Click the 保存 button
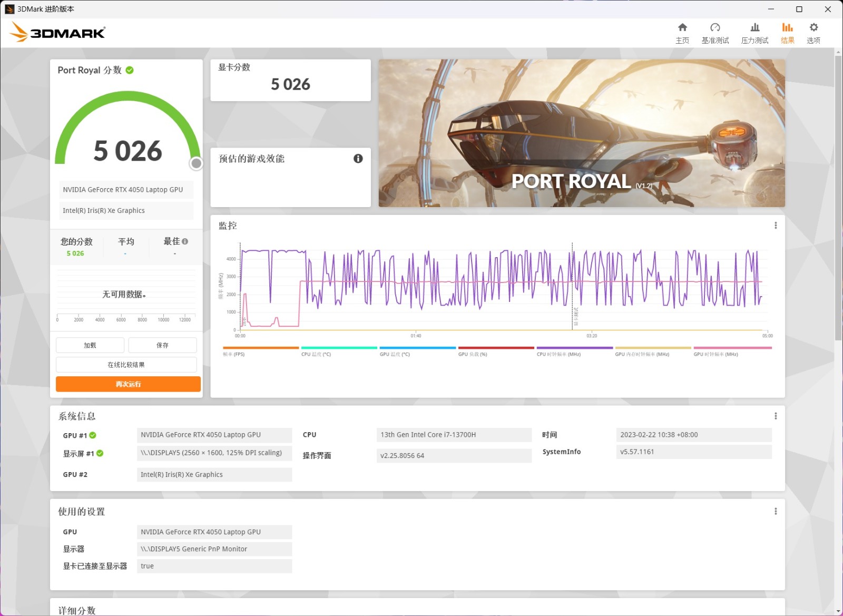Screen dimensions: 843x616 click(162, 345)
